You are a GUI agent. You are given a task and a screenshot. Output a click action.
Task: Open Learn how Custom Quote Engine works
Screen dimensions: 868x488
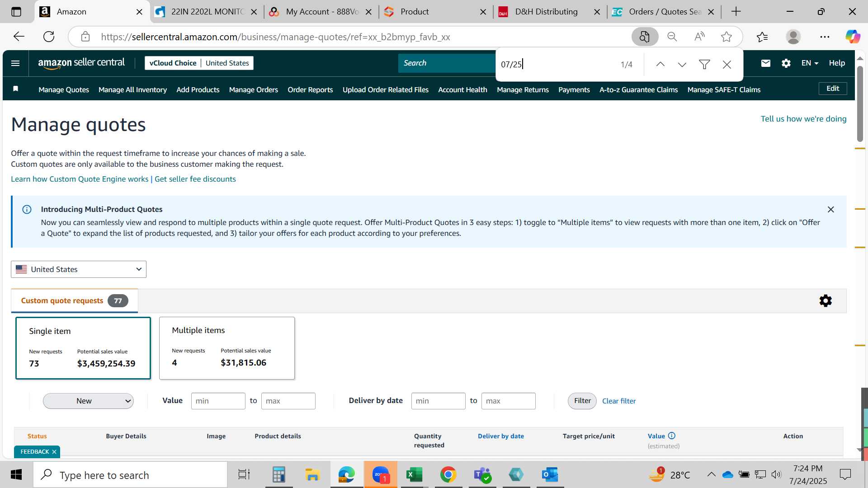[80, 179]
